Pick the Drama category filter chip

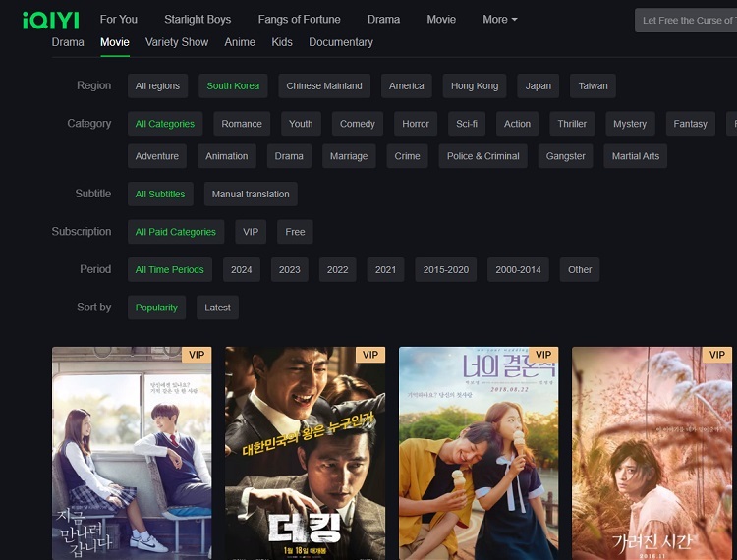[x=289, y=156]
